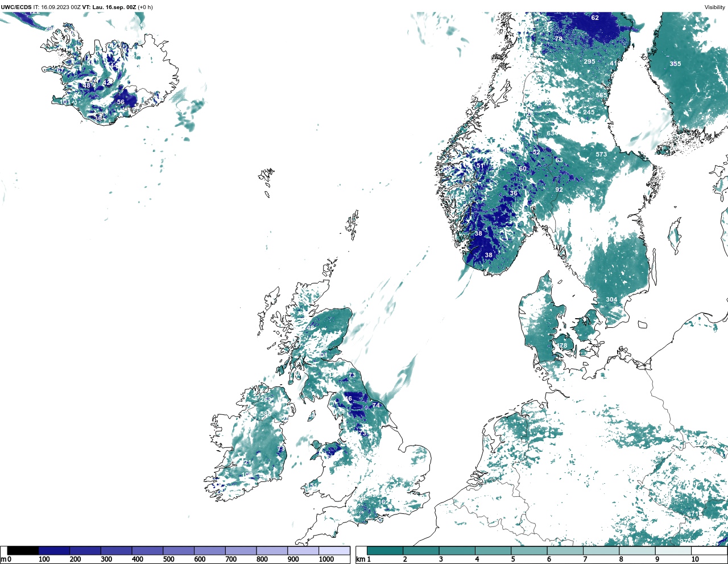Screen dimensions: 728x564
Task: Select the 7–8 km light teal swatch
Action: 601,550
